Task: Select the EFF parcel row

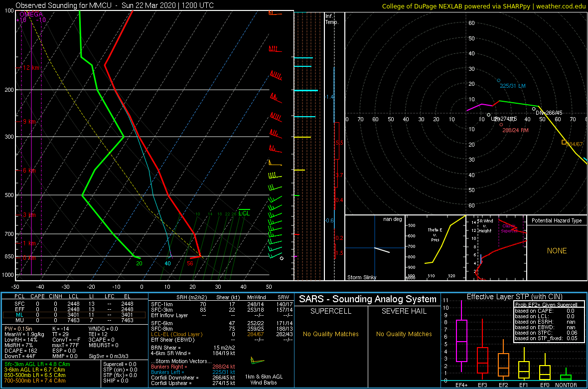Action: [x=74, y=309]
